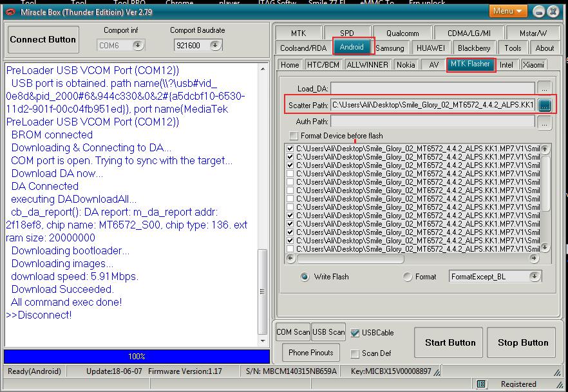This screenshot has width=568, height=392.
Task: Run a COM Scan
Action: pos(292,332)
